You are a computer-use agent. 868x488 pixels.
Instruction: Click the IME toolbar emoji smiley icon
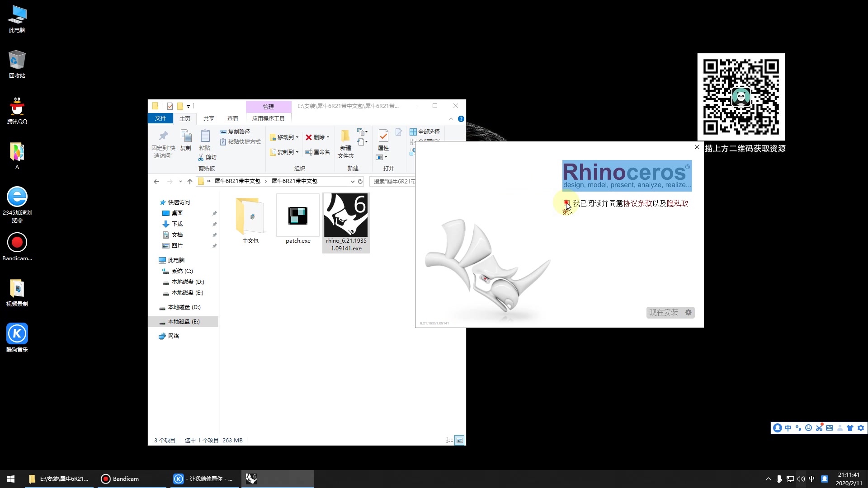(809, 428)
